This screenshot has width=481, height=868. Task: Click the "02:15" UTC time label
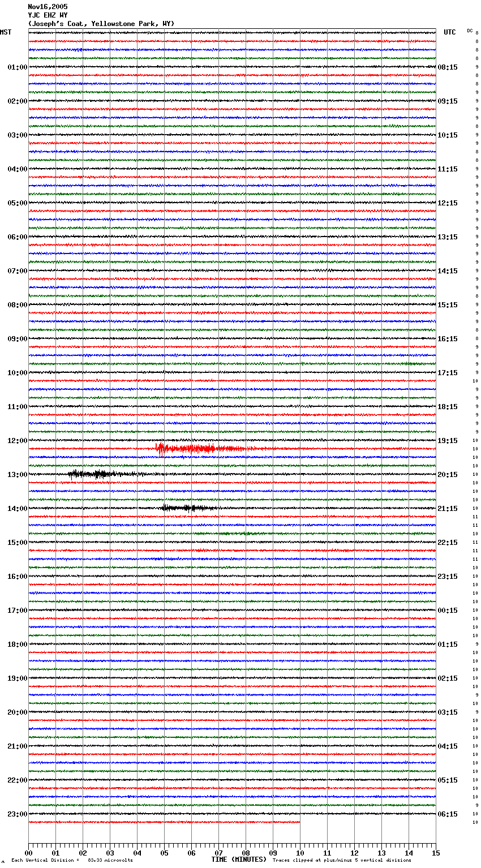pos(448,678)
